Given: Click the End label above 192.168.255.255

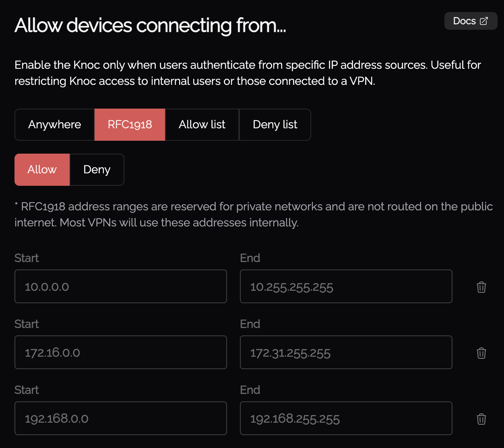Looking at the screenshot, I should 250,390.
